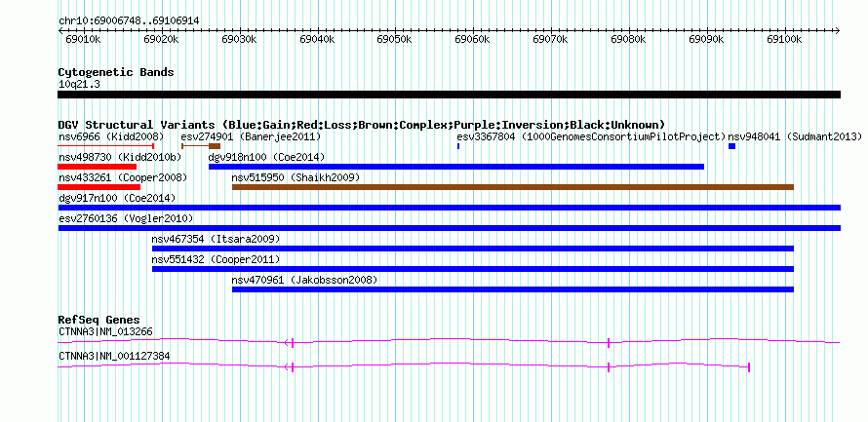Select the tiny blue esv3367804 gain mark
868x422 pixels.
click(458, 146)
